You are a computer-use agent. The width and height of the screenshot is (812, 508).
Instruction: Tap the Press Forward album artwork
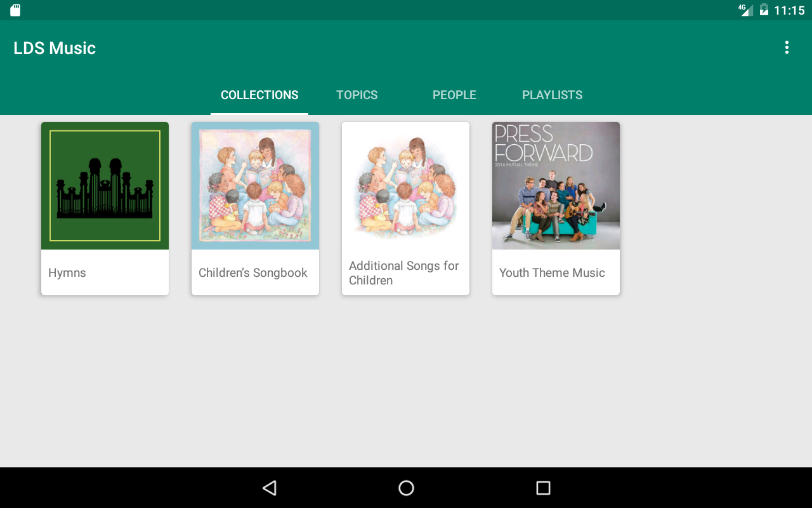tap(556, 185)
